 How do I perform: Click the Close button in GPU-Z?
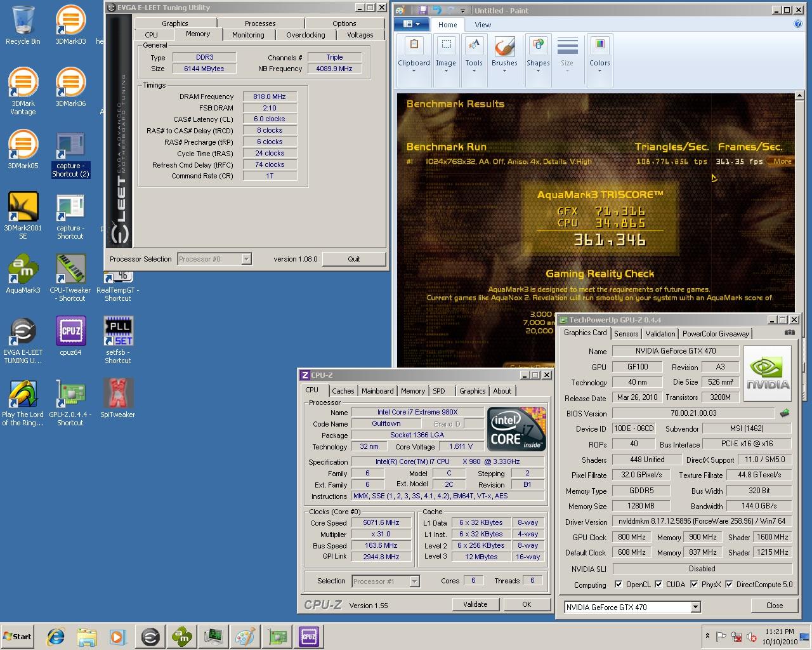tap(774, 606)
